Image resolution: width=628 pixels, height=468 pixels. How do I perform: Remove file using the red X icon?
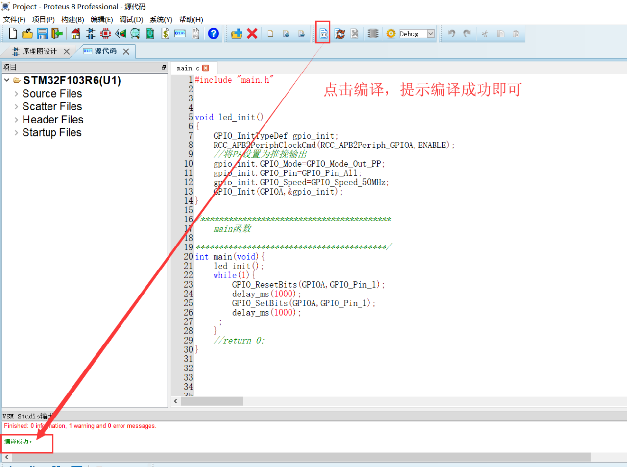pyautogui.click(x=252, y=34)
